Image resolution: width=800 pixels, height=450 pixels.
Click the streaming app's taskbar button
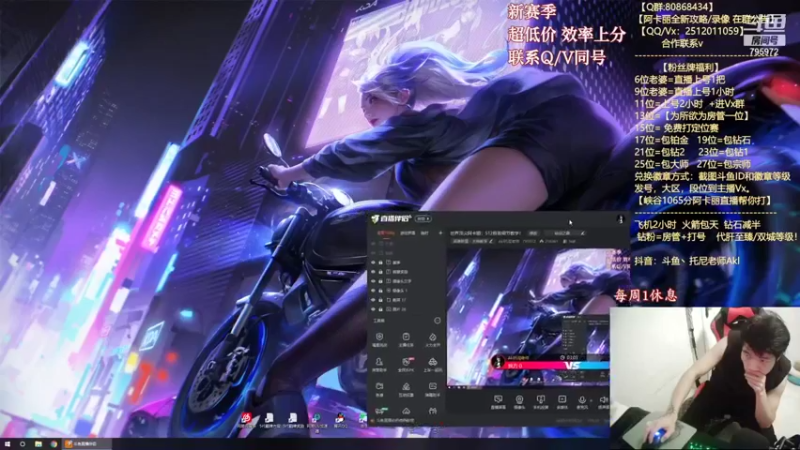pyautogui.click(x=87, y=444)
